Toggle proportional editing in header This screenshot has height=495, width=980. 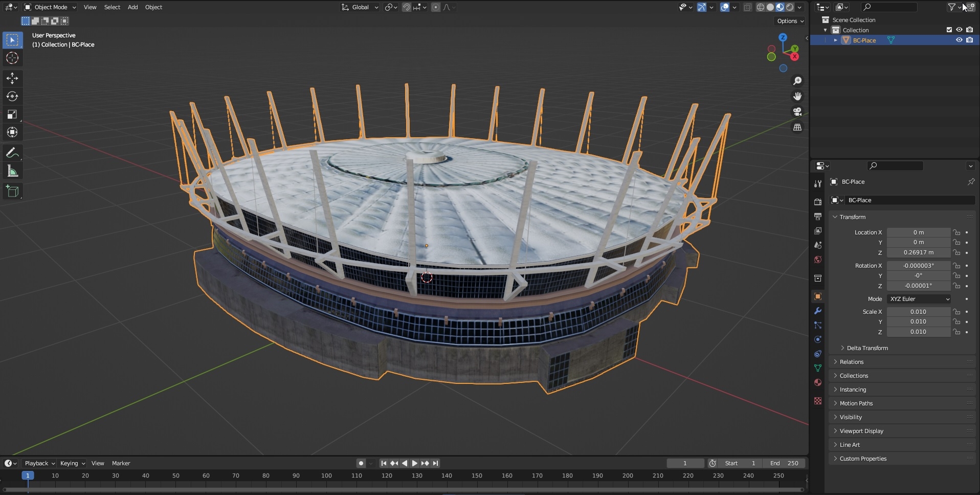point(435,7)
